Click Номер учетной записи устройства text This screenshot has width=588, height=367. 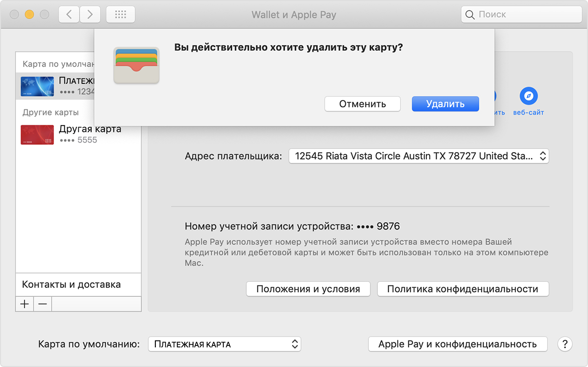tap(293, 226)
